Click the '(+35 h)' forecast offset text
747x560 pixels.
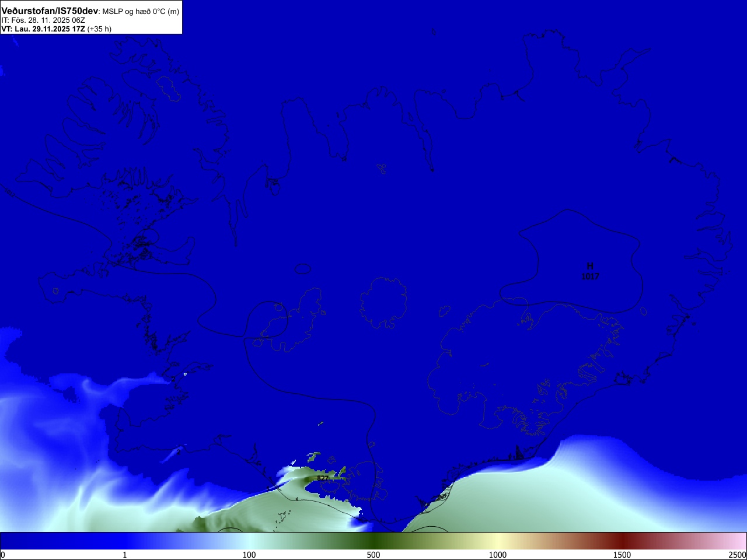tap(99, 29)
